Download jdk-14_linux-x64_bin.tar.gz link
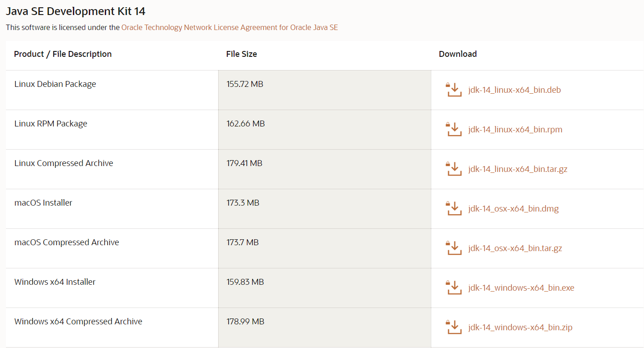Viewport: 644px width, 348px height. tap(518, 169)
